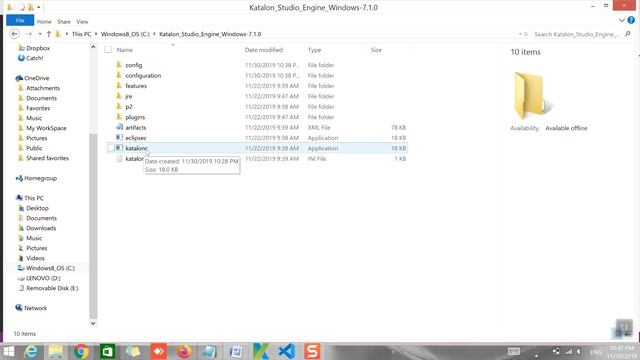Open File Explorer taskbar icon
This screenshot has width=640, height=360.
pyautogui.click(x=56, y=351)
